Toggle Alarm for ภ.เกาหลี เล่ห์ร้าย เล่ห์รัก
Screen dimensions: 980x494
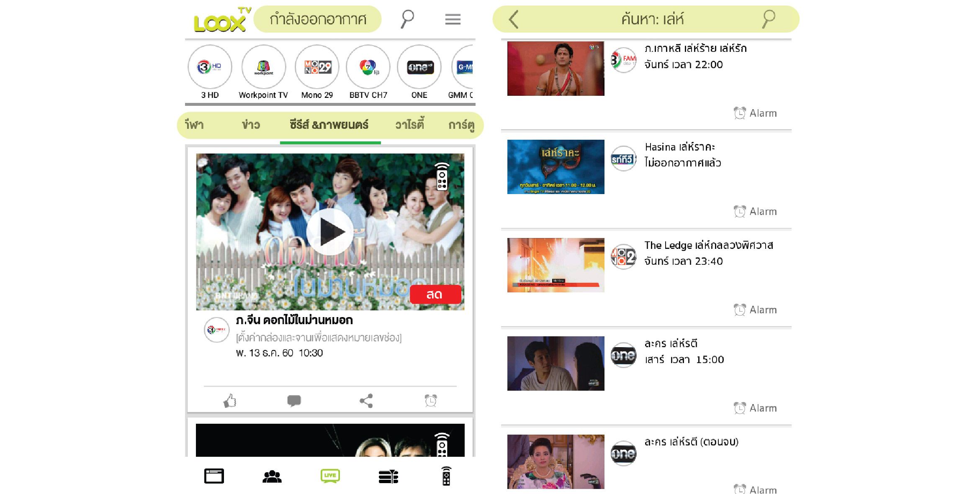tap(755, 113)
